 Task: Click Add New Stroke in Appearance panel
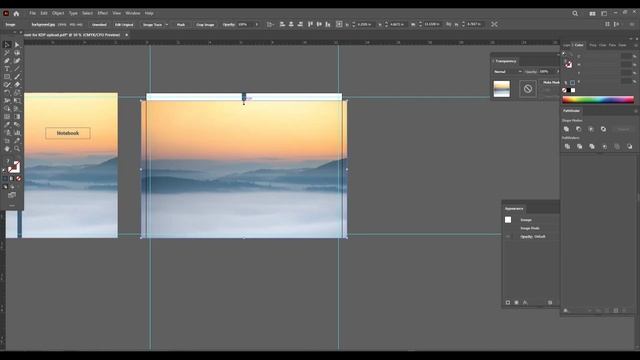point(508,302)
